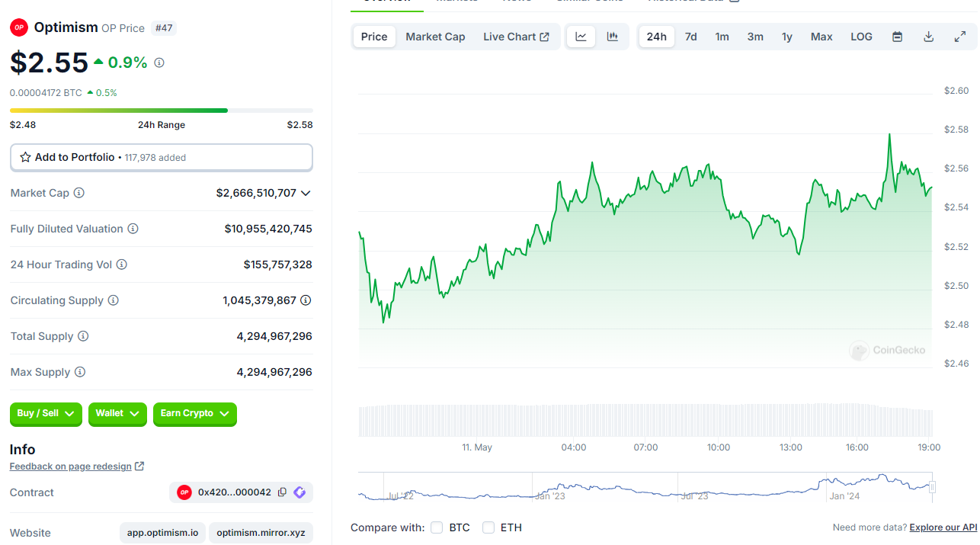Click info icon beside Circulating Supply label
The height and width of the screenshot is (545, 980).
[x=114, y=300]
